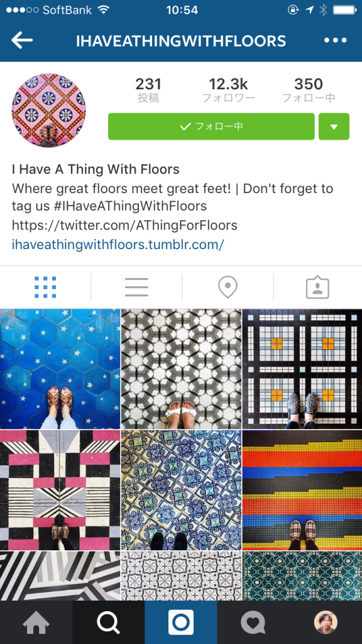Show the tagged photos tab
The image size is (362, 644).
(317, 287)
